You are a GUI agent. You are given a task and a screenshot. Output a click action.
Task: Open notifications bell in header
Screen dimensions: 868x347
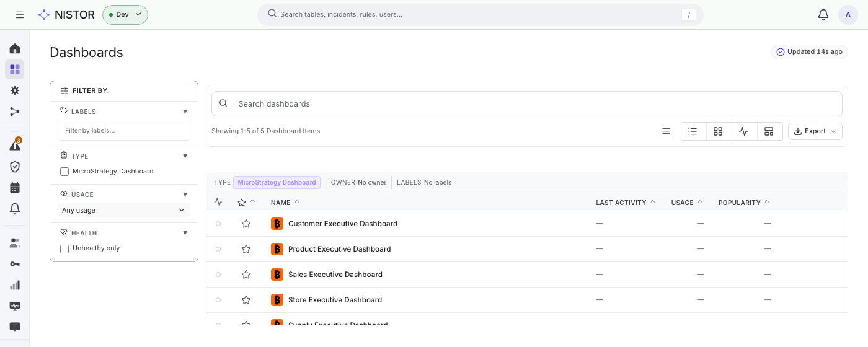tap(823, 15)
